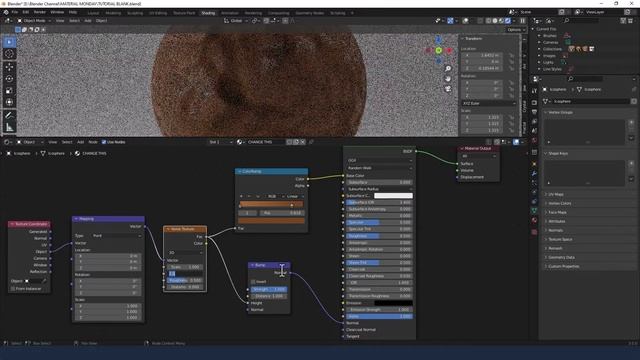
Task: Switch to the Layout workspace tab
Action: pyautogui.click(x=93, y=13)
